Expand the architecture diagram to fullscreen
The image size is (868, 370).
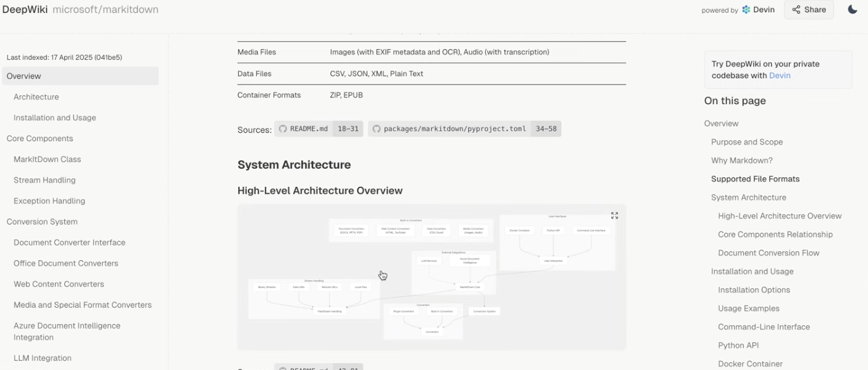coord(614,215)
